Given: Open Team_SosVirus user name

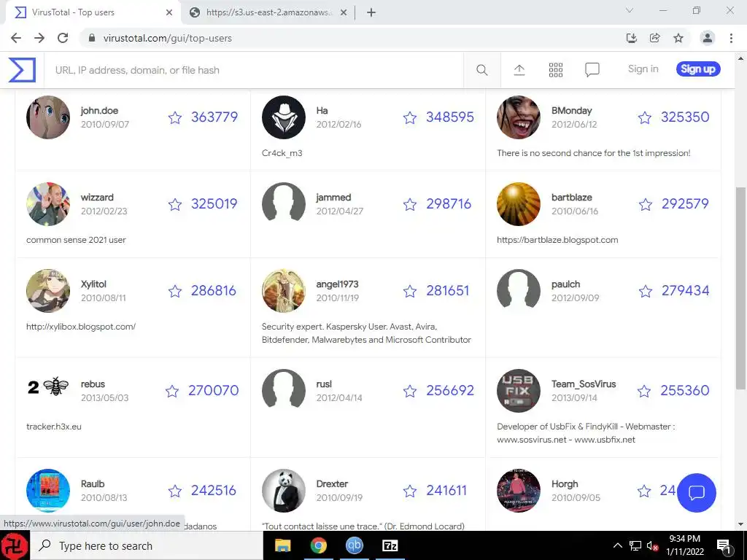Looking at the screenshot, I should tap(584, 384).
